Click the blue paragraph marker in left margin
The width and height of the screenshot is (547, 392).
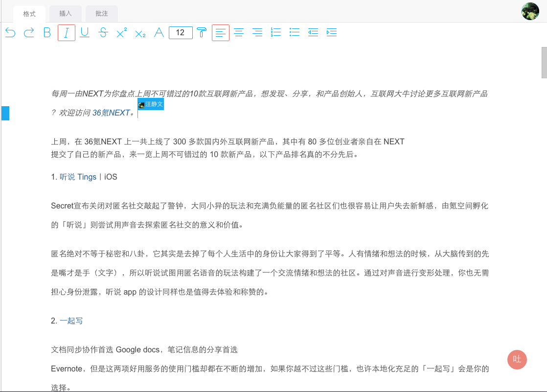coord(5,113)
